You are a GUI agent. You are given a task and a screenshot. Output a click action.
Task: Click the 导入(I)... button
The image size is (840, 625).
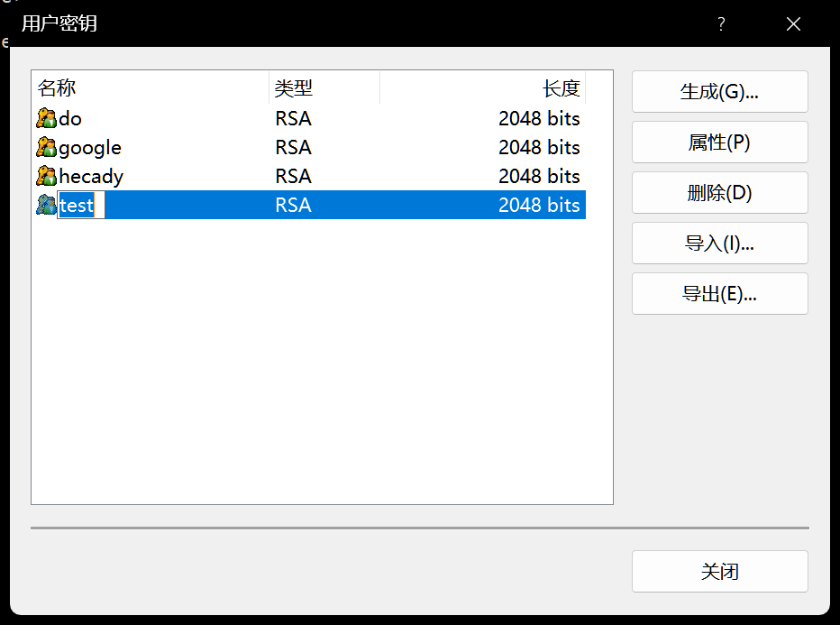tap(719, 244)
